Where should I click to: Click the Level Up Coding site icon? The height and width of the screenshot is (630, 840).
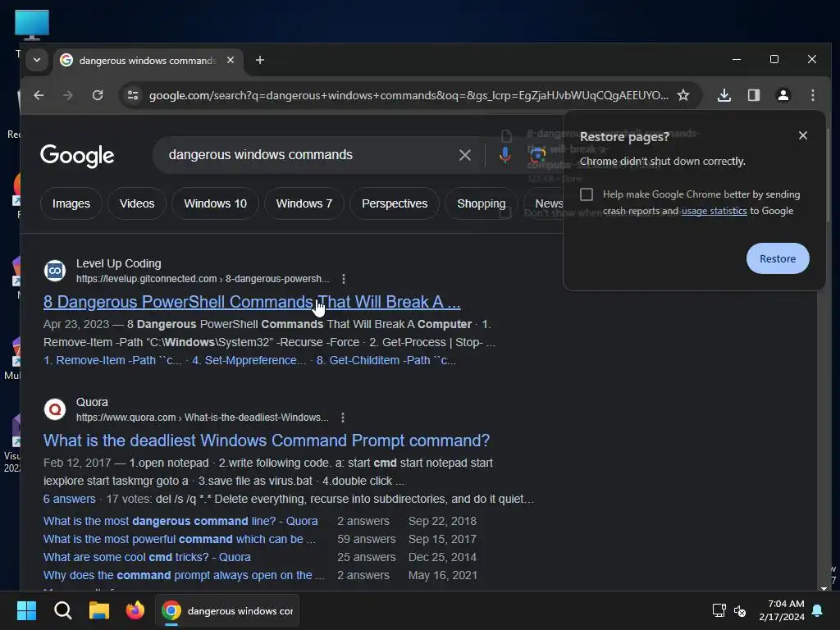[55, 271]
